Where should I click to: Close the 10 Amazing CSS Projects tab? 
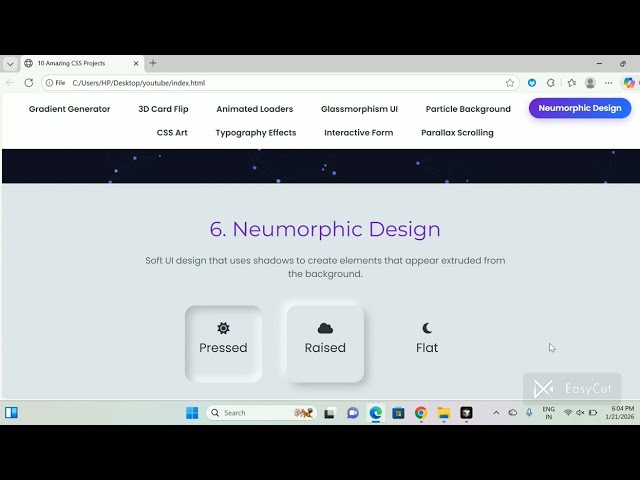136,63
